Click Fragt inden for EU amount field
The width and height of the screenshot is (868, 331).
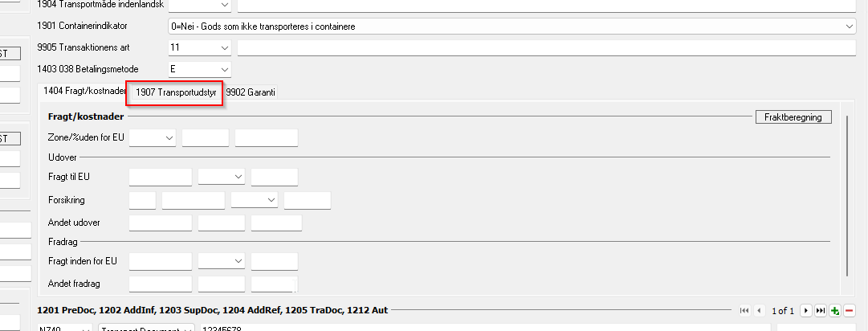coord(161,262)
